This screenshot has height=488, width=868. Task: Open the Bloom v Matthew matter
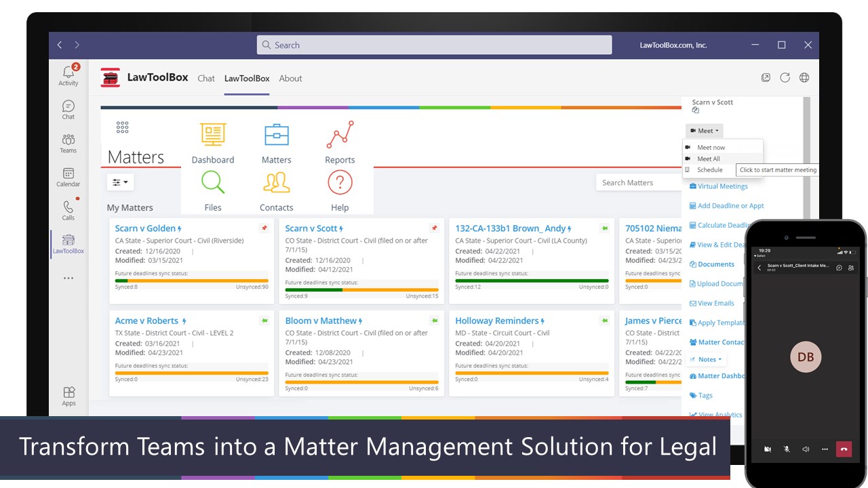pyautogui.click(x=321, y=321)
